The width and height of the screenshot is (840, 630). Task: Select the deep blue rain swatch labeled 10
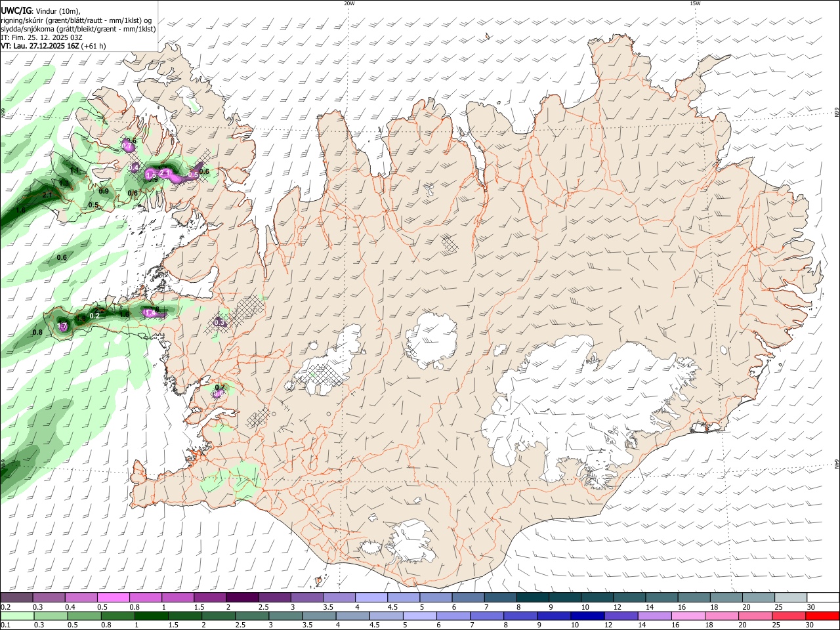point(588,616)
